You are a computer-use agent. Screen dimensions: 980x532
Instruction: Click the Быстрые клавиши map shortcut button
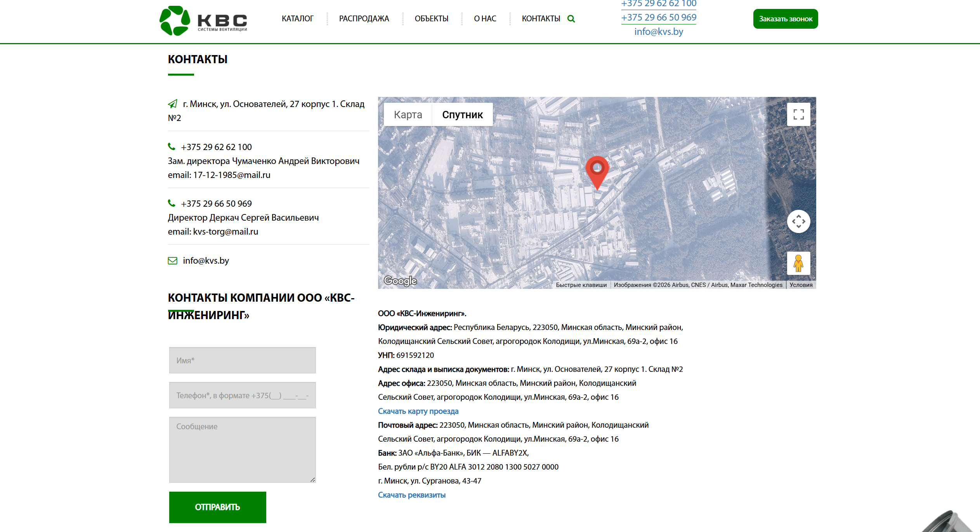coord(581,285)
